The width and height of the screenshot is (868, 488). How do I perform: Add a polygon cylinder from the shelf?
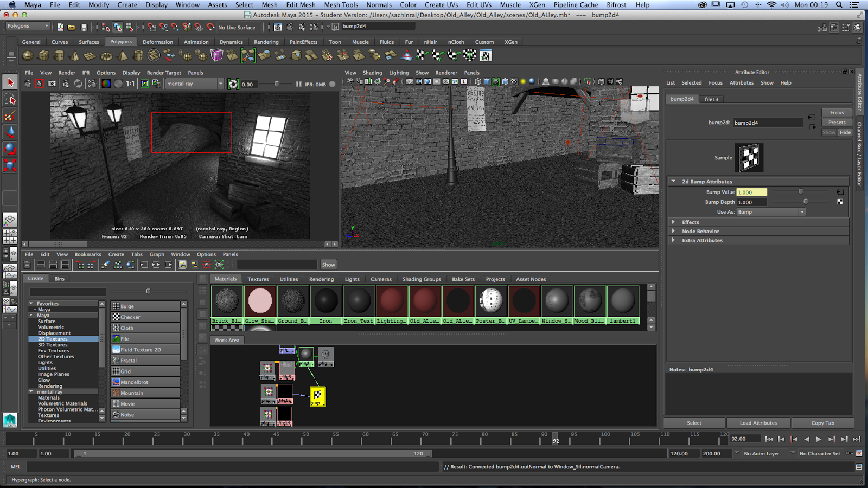pyautogui.click(x=59, y=55)
